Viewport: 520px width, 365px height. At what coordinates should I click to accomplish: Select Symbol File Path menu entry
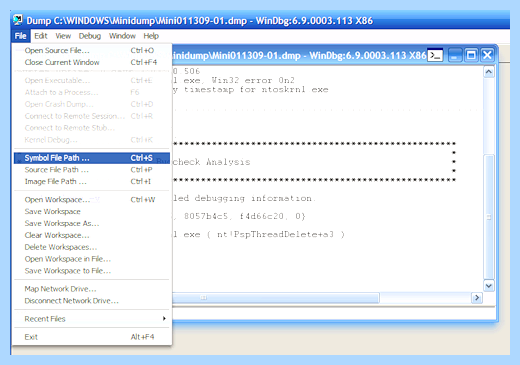pyautogui.click(x=92, y=158)
